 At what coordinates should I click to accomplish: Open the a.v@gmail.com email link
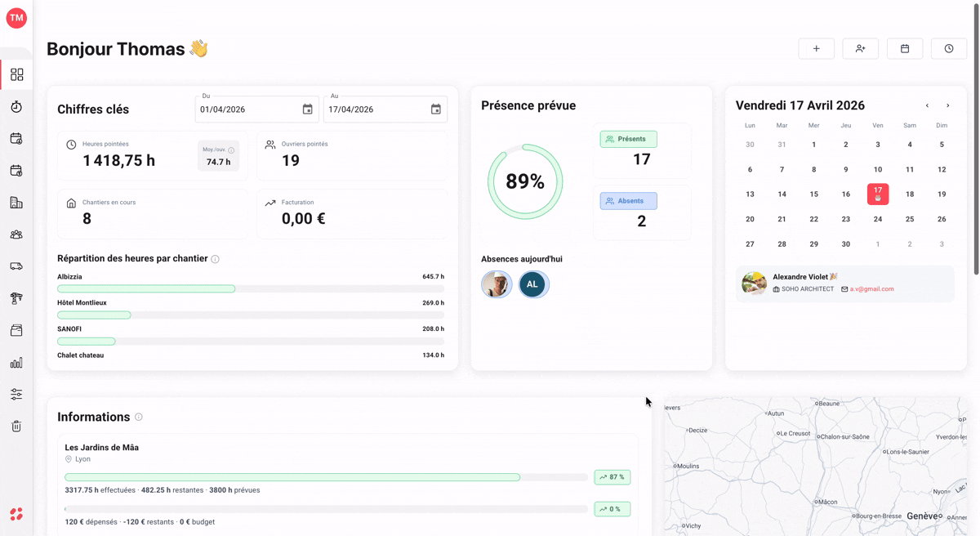tap(872, 289)
